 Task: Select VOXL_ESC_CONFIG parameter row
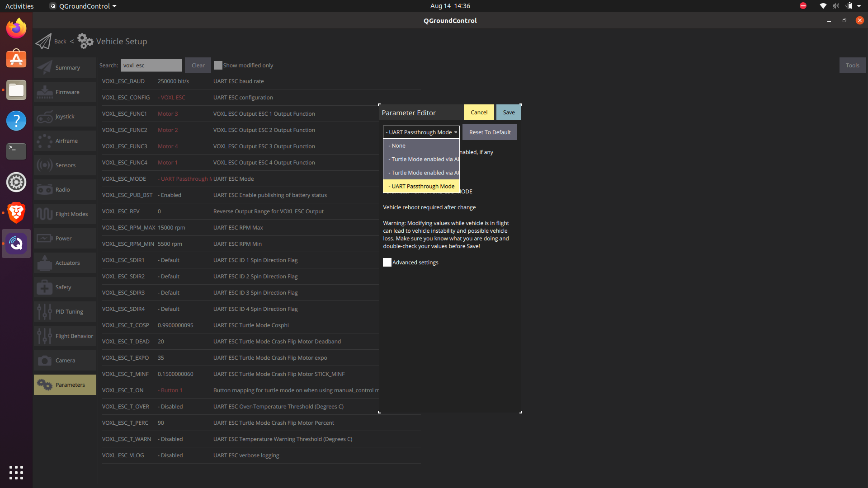click(261, 98)
